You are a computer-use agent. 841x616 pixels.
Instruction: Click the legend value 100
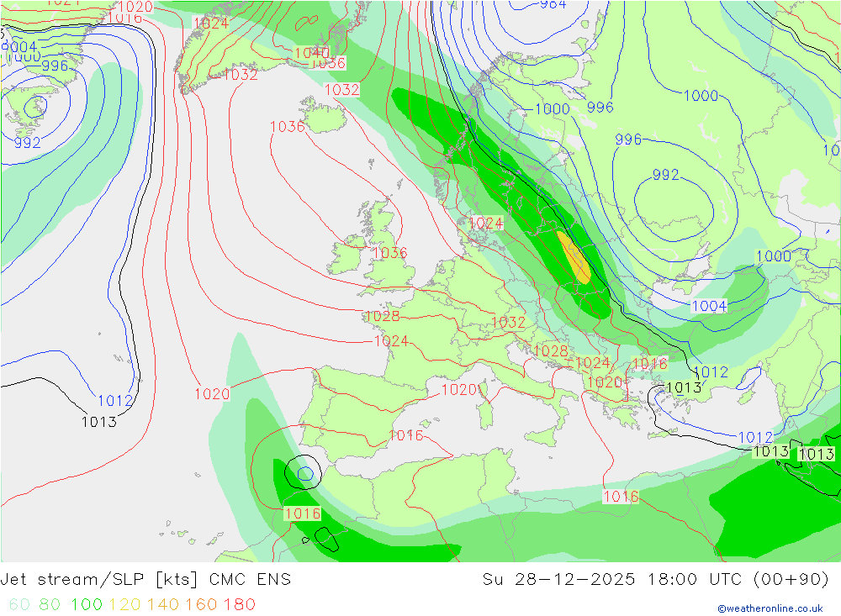coord(87,604)
